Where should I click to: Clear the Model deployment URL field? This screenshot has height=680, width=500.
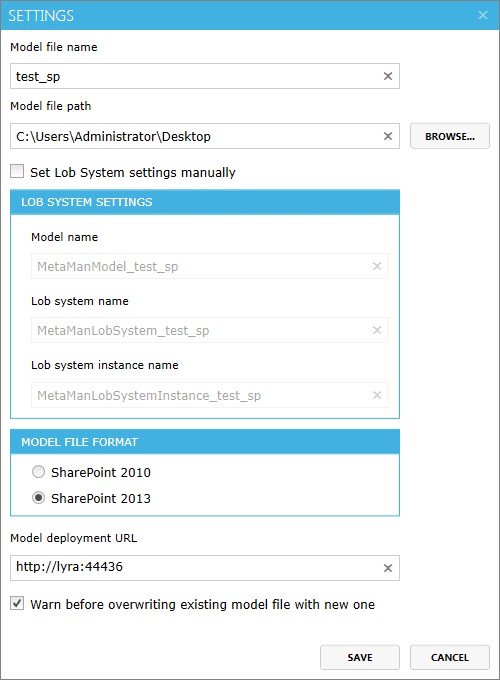tap(388, 568)
